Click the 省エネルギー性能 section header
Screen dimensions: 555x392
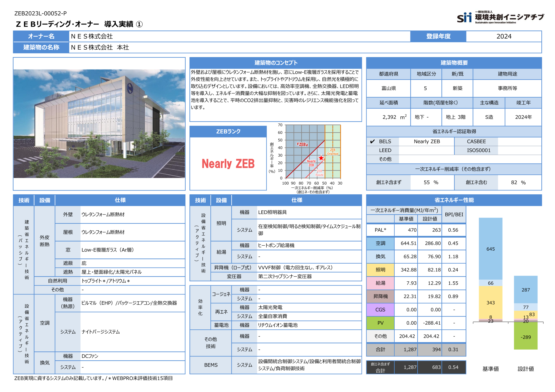(454, 200)
